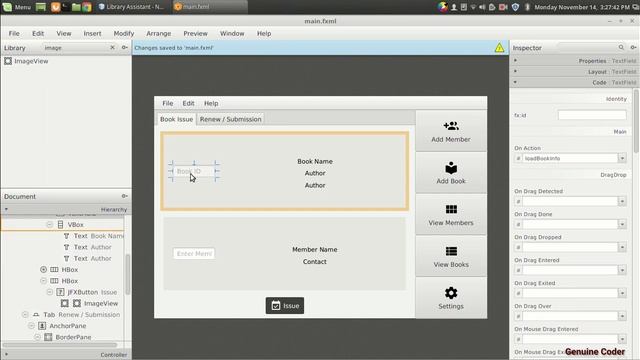
Task: Collapse the Code section in Inspector
Action: tap(516, 82)
